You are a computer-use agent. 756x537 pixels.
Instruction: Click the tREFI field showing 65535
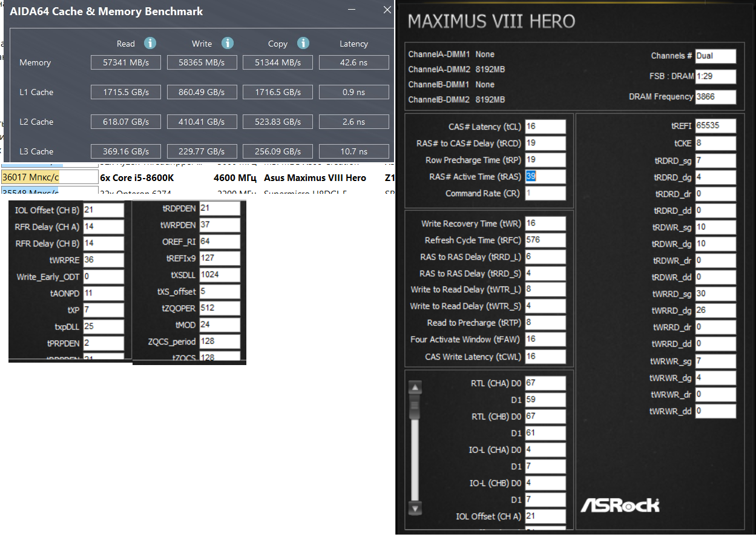pos(715,125)
